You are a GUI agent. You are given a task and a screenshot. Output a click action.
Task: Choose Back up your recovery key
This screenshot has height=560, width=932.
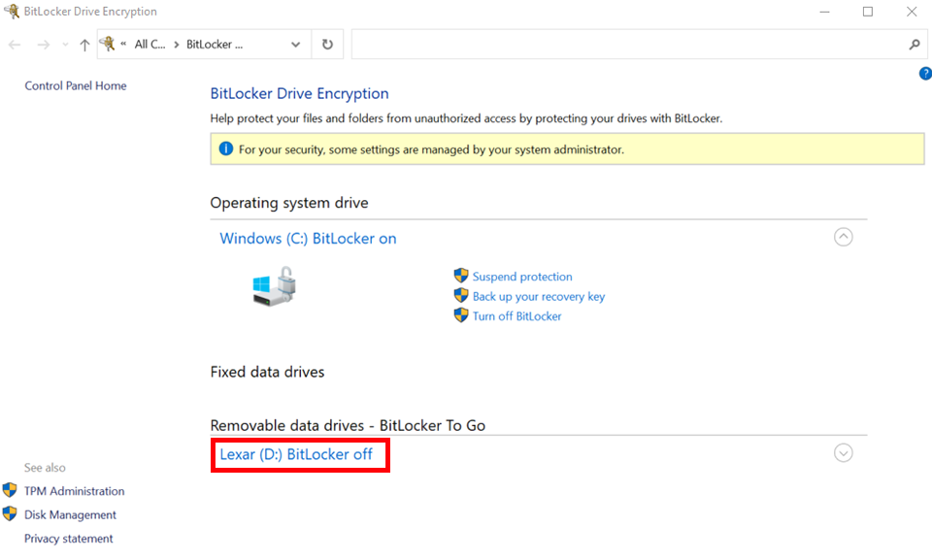click(x=538, y=296)
